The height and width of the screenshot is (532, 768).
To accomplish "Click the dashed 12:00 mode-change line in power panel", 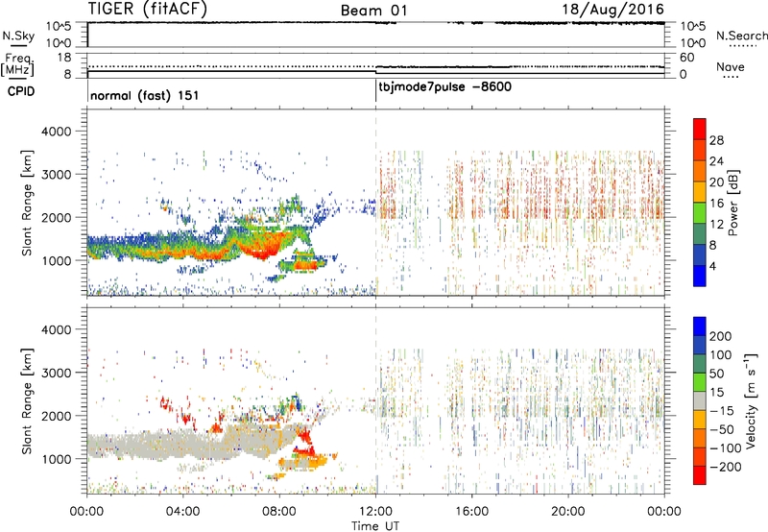I will (x=375, y=203).
